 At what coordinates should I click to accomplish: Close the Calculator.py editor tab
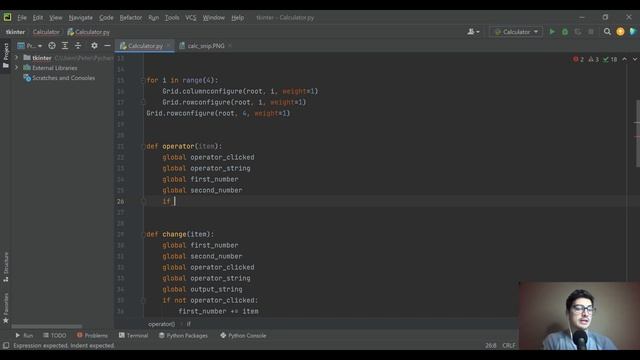point(169,46)
